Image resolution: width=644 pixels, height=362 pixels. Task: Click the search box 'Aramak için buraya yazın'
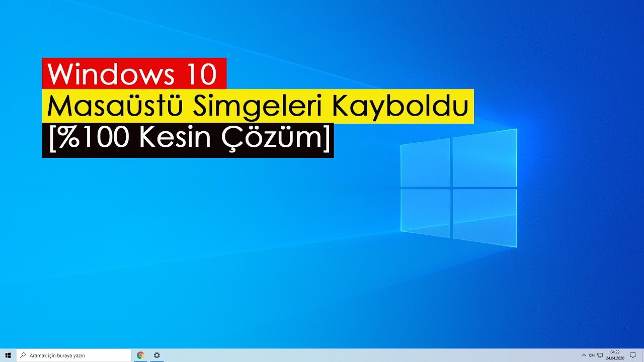pyautogui.click(x=74, y=355)
